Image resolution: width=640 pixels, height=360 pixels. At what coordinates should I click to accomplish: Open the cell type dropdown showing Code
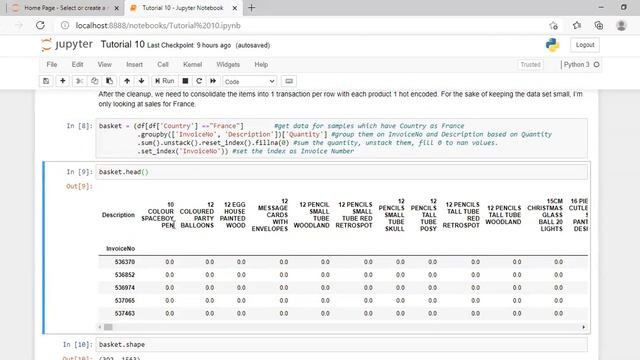click(x=249, y=82)
